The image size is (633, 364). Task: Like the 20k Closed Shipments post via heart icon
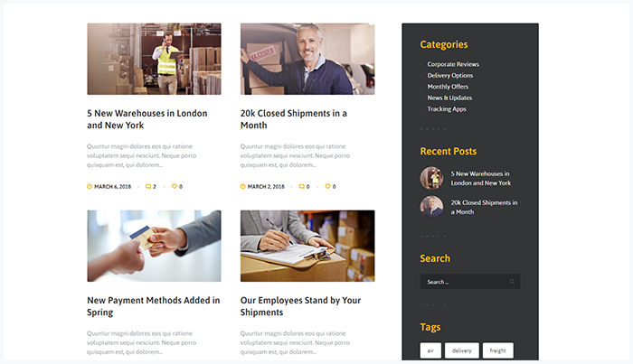tap(327, 186)
